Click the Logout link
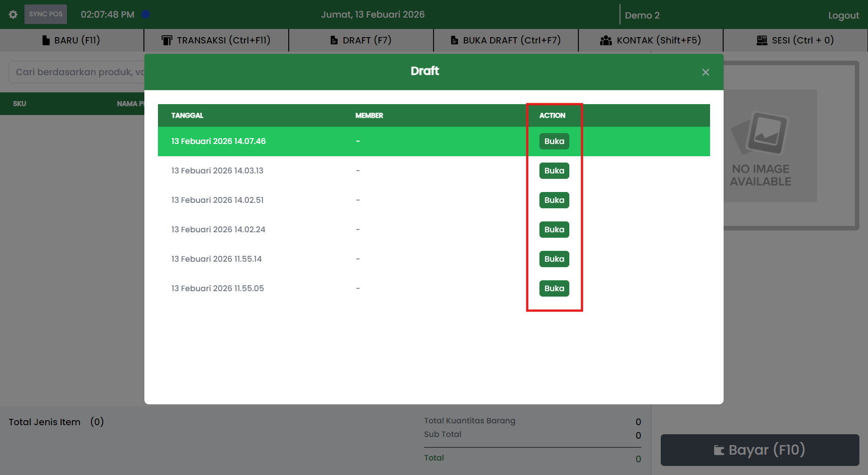The height and width of the screenshot is (475, 868). (843, 15)
